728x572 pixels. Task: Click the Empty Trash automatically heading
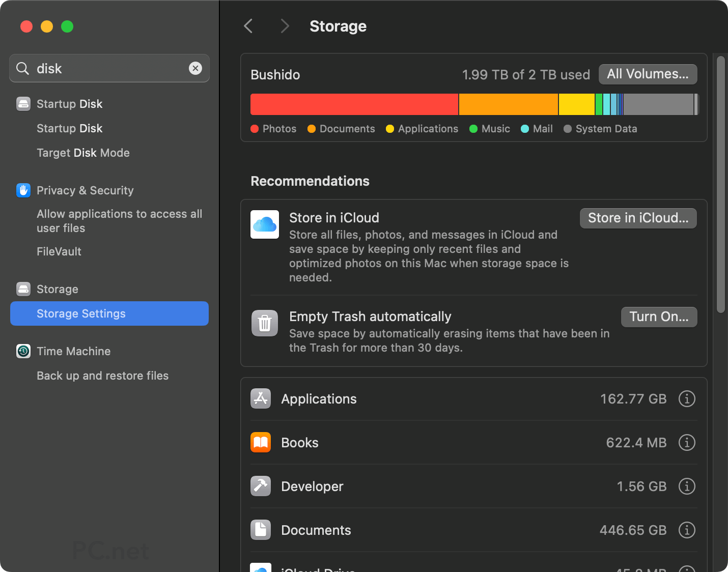coord(370,317)
